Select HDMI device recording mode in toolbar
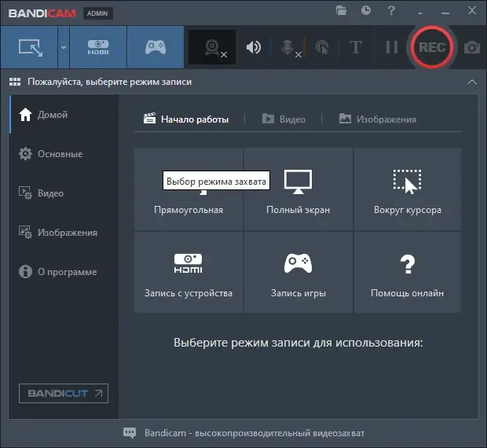 coord(98,47)
